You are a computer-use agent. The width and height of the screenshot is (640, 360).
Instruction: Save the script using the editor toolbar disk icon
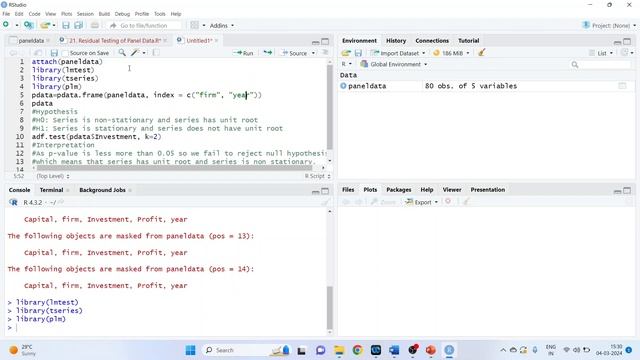pos(54,53)
